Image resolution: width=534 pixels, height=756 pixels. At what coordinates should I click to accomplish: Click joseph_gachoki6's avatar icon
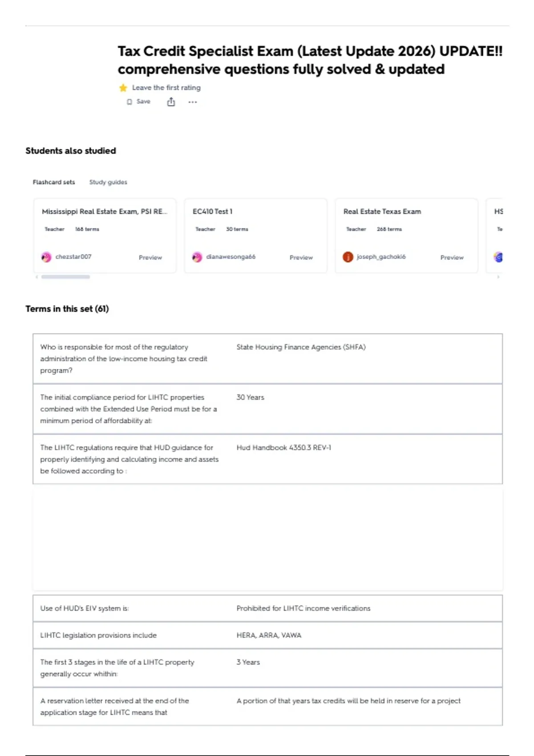(x=348, y=257)
